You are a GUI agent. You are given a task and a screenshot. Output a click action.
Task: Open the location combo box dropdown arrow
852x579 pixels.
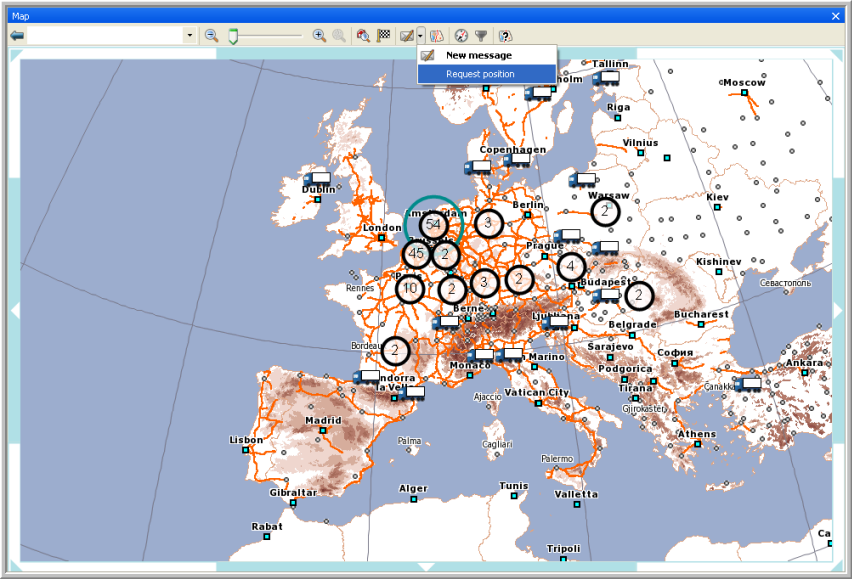(189, 35)
